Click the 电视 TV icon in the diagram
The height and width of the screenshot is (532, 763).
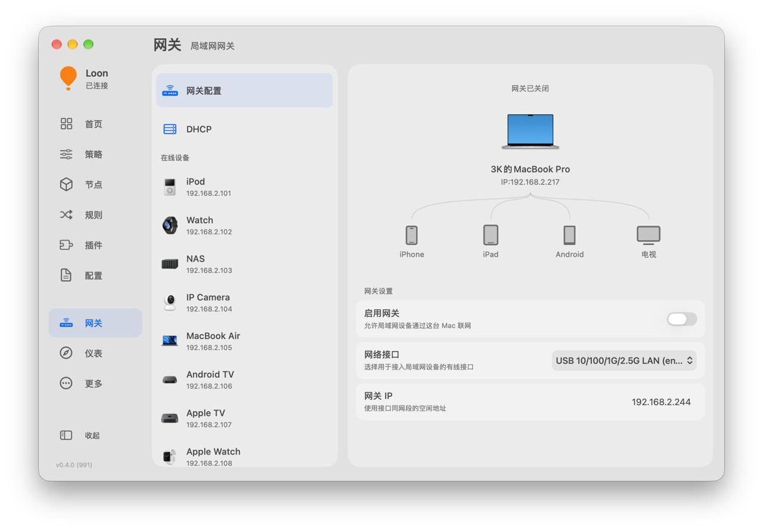(x=649, y=235)
